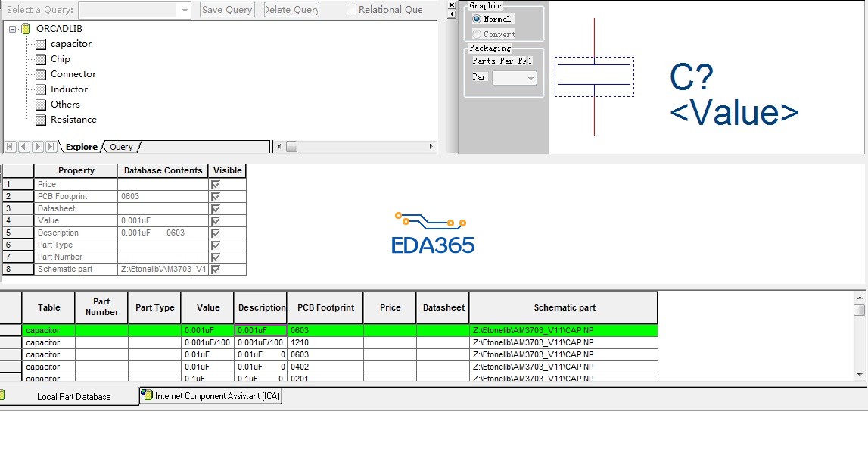Click footprint cell 0402
The width and height of the screenshot is (868, 465).
pos(325,367)
